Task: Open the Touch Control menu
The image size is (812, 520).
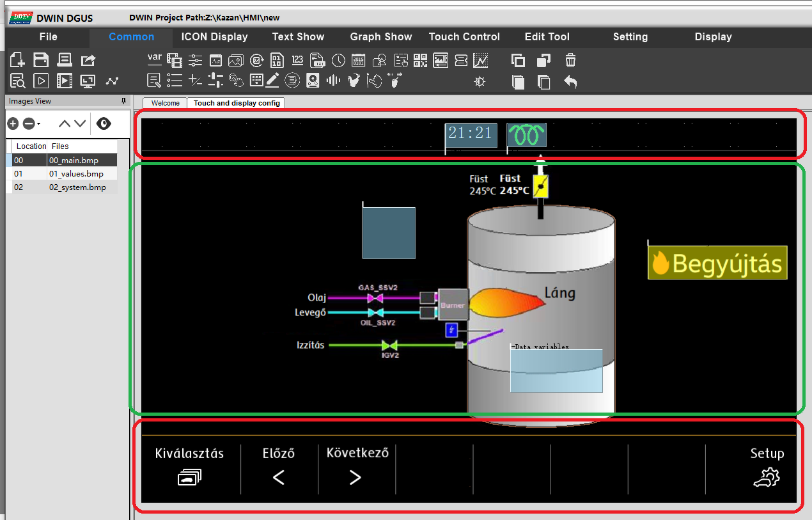Action: (x=464, y=36)
